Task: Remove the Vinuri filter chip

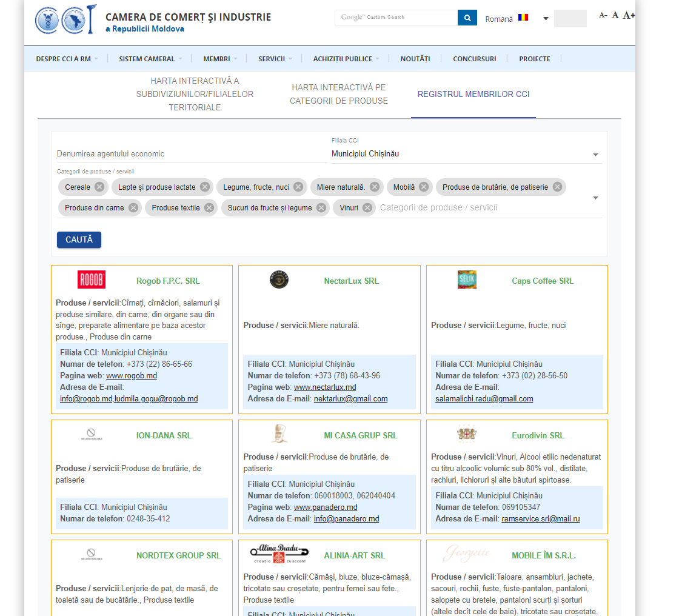Action: [x=367, y=207]
